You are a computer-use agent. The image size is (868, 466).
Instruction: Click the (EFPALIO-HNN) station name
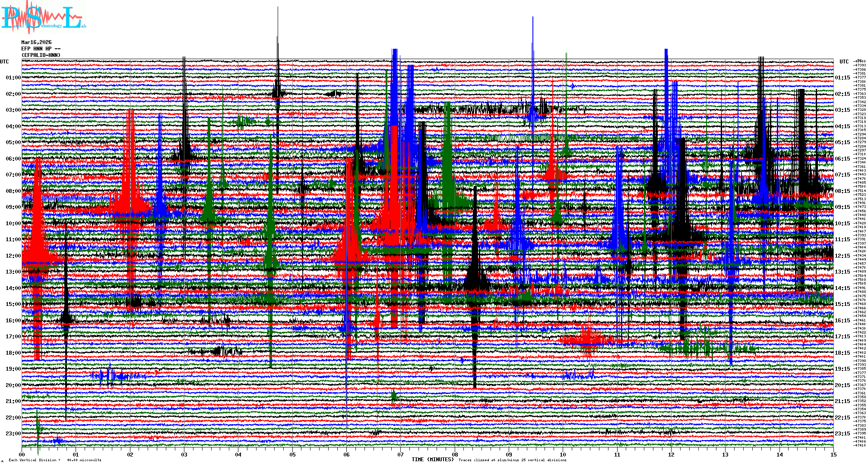tap(41, 55)
